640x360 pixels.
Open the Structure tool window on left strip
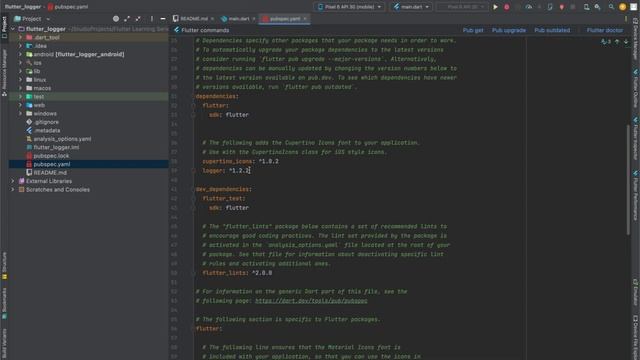tap(4, 266)
